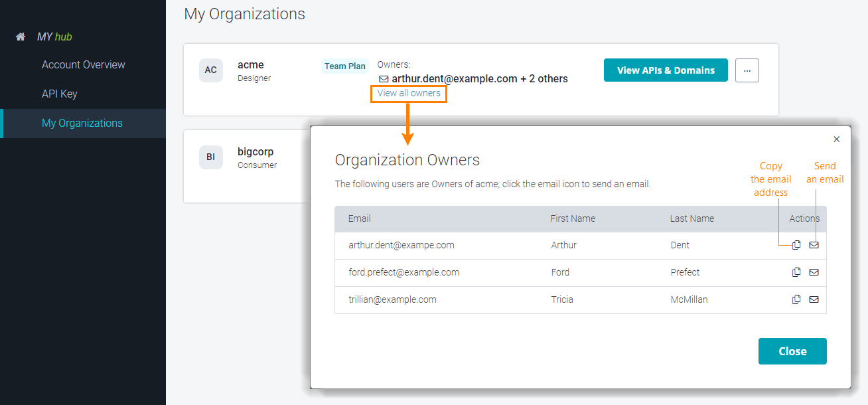Click the envelope icon next to arthur.dent@example.com owner listing

[x=384, y=78]
